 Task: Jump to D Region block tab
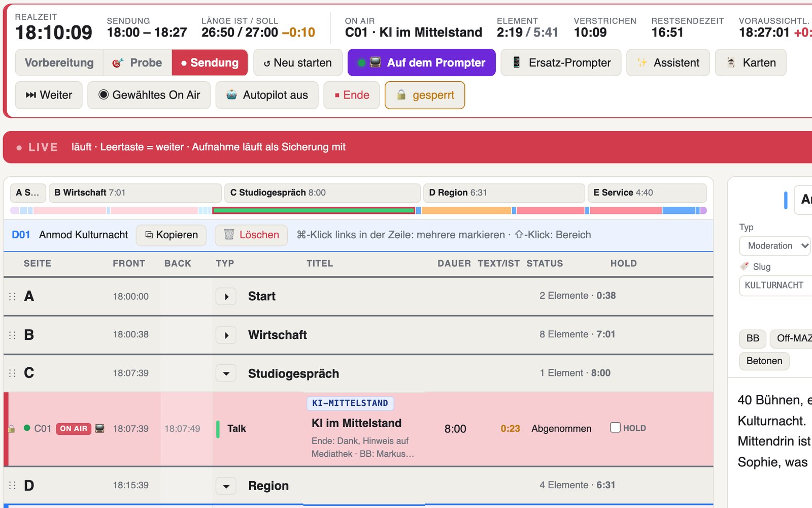coord(504,193)
